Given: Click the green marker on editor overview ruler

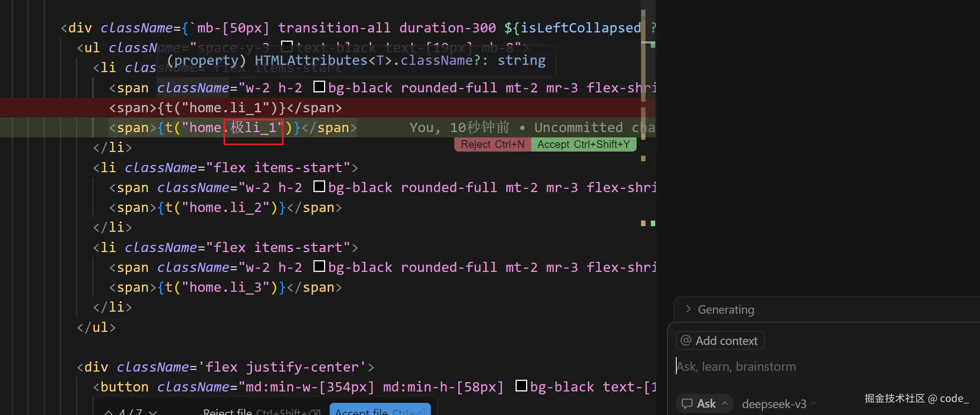Looking at the screenshot, I should coord(653,223).
